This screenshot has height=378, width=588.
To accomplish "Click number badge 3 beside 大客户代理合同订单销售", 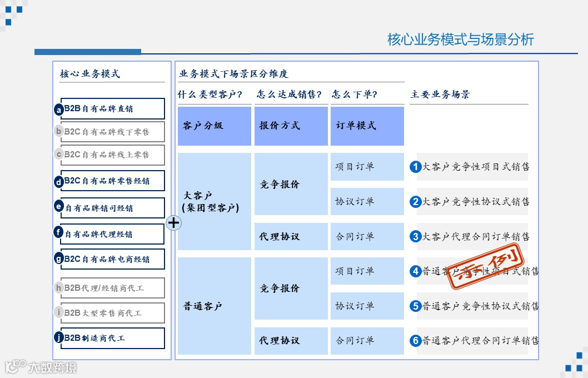I will [x=416, y=237].
